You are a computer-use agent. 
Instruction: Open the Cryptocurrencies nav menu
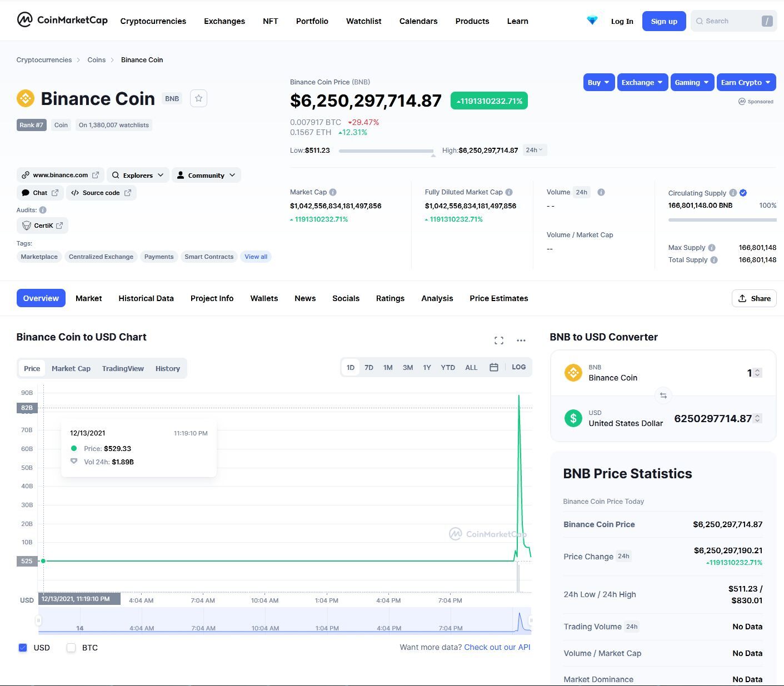click(153, 21)
